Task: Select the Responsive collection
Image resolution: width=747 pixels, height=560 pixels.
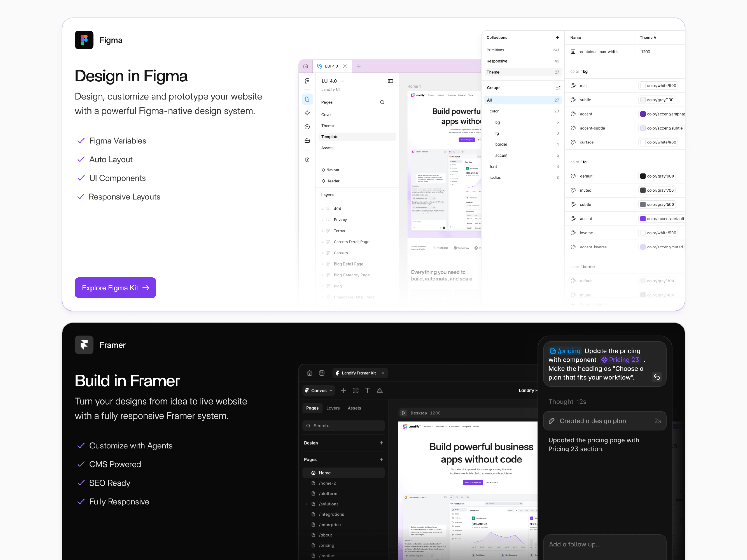Action: tap(522, 61)
